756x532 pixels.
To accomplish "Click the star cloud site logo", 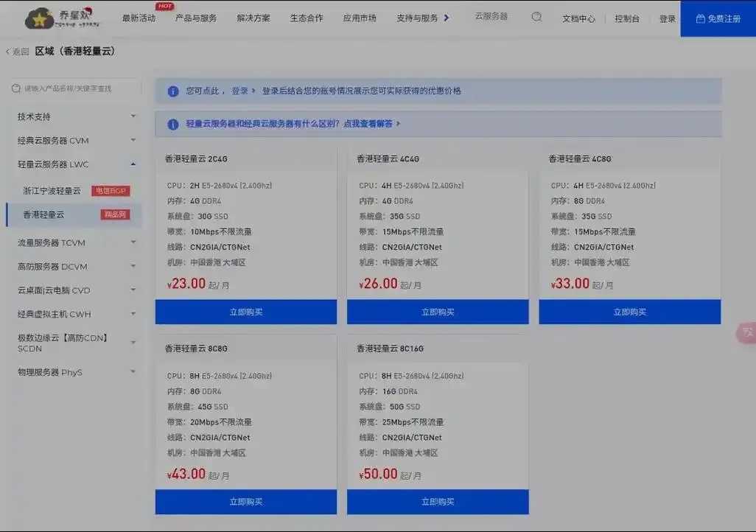I will pyautogui.click(x=62, y=18).
